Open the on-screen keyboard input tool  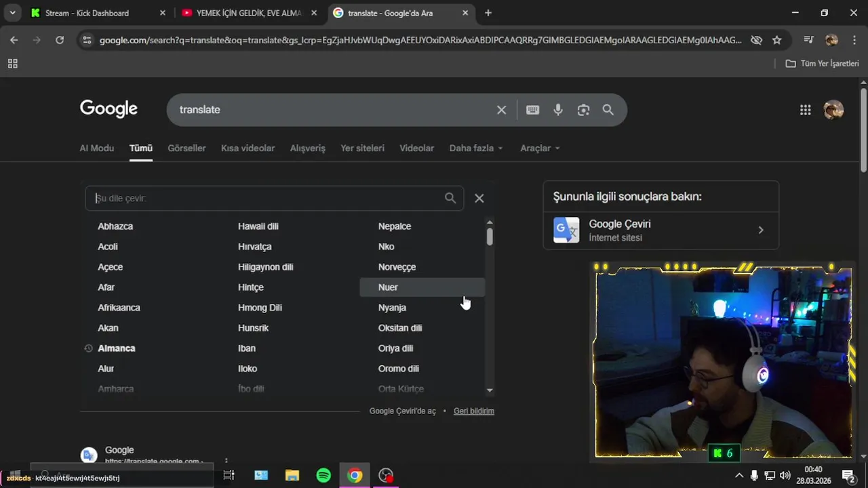(x=533, y=110)
